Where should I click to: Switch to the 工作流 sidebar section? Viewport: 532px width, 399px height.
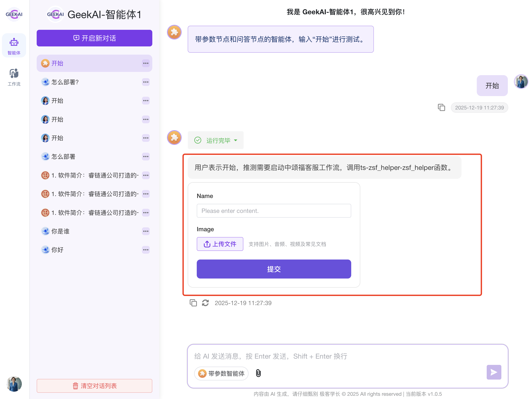[14, 77]
